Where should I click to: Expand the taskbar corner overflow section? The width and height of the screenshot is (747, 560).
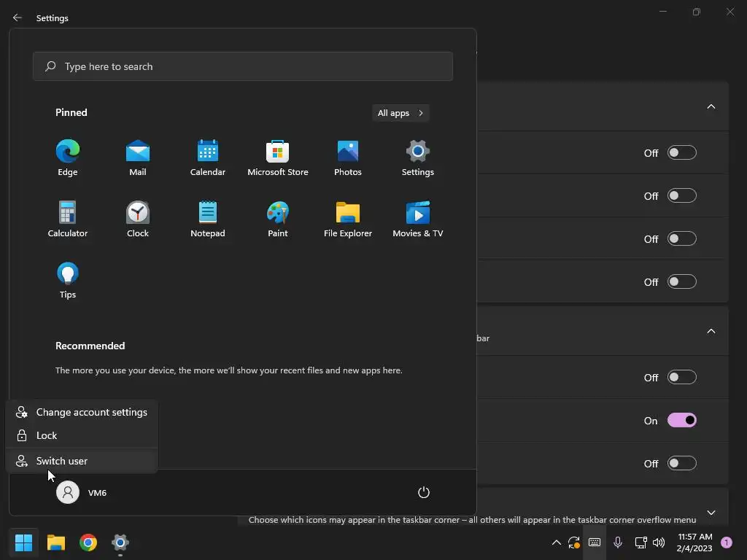[x=711, y=513]
